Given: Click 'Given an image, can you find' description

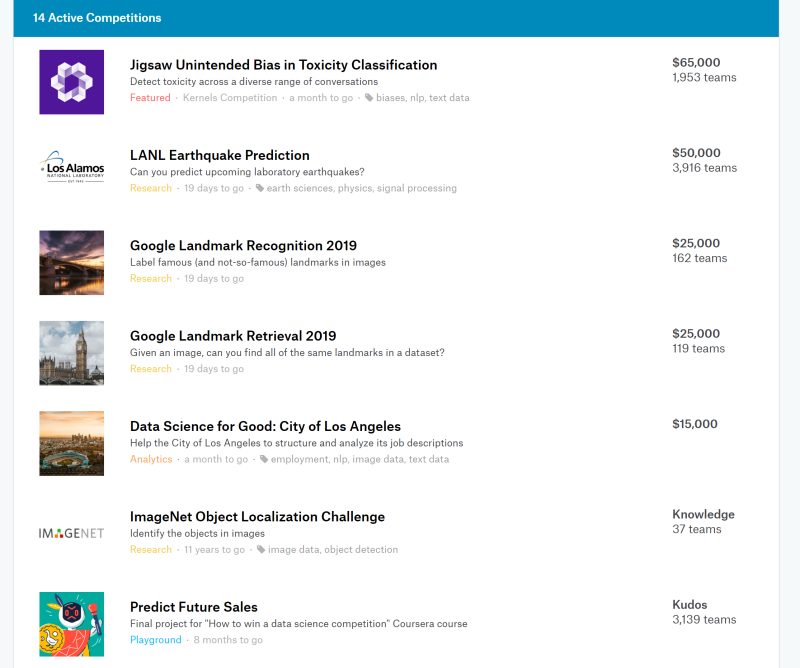Looking at the screenshot, I should 287,353.
